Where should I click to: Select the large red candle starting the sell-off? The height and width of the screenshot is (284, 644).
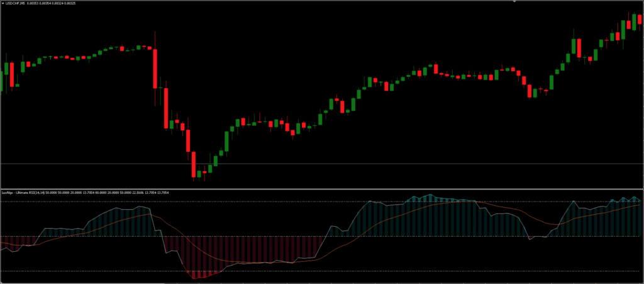coord(155,68)
